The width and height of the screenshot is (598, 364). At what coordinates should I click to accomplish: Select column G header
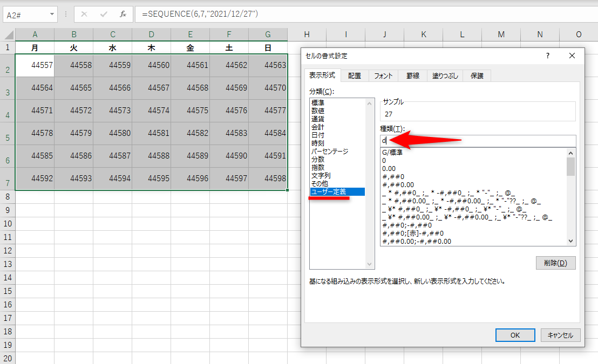268,35
